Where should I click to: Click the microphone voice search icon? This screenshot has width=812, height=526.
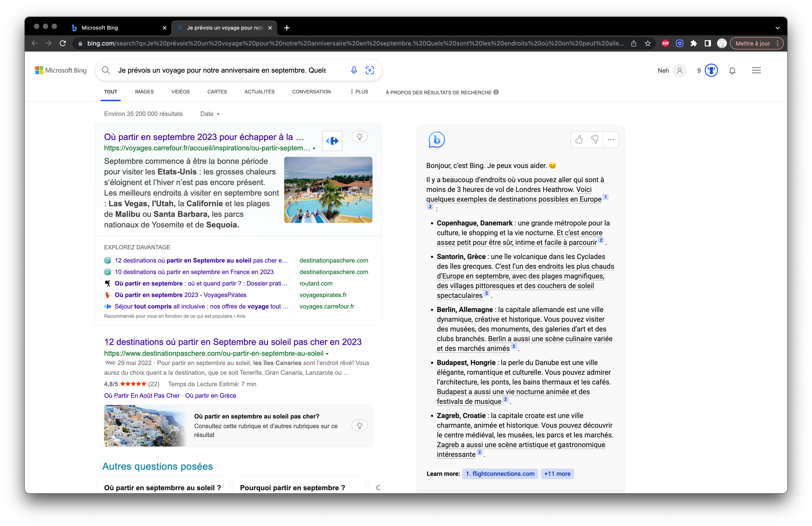click(x=354, y=70)
